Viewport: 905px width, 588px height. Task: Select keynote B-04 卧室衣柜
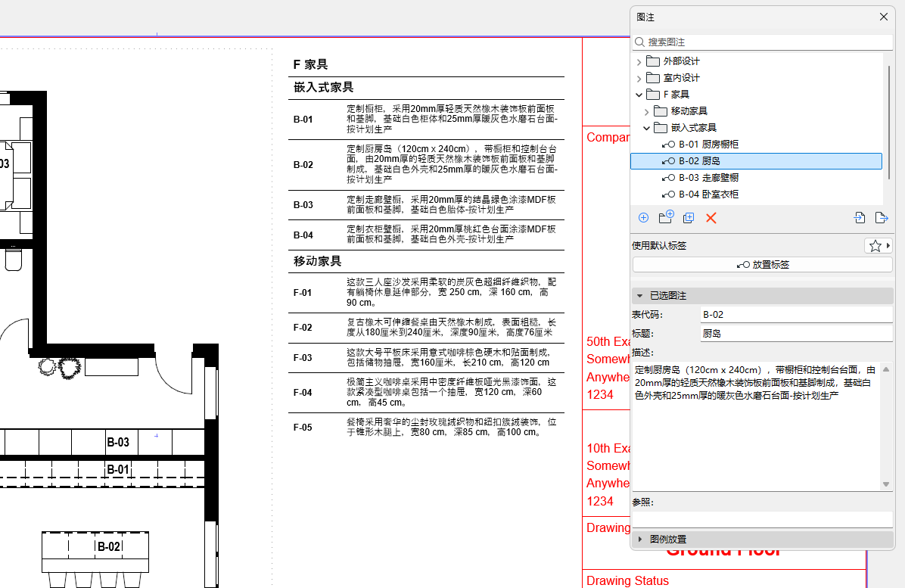pos(757,194)
